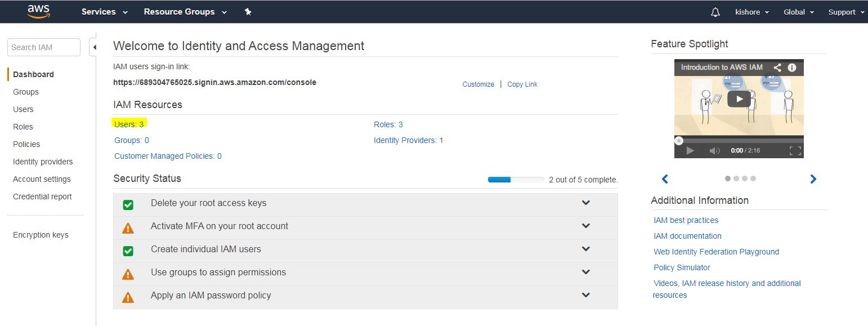Expand Activate MFA on your root account
Viewport: 868px width, 326px height.
585,226
